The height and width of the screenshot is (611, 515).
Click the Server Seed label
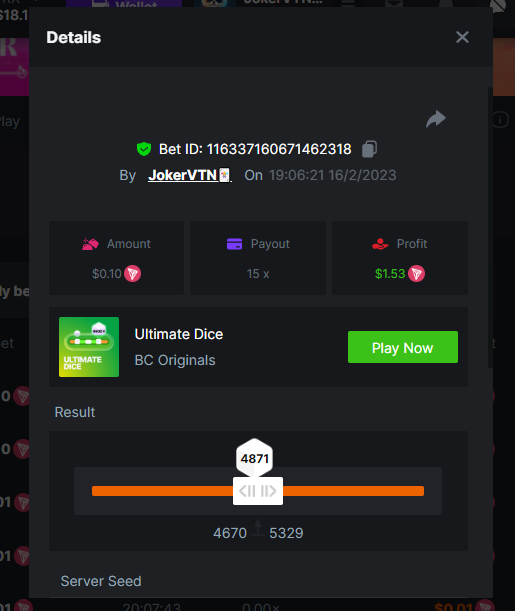[101, 581]
